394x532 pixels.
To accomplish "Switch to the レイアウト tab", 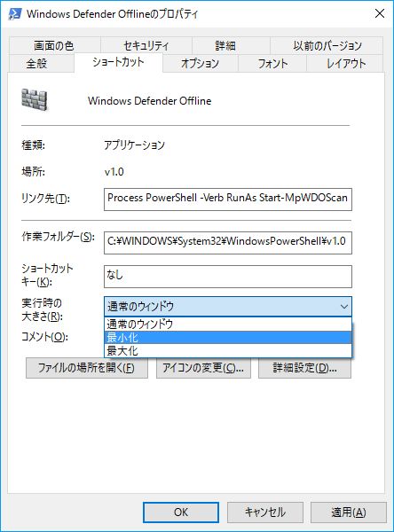I will click(x=345, y=64).
